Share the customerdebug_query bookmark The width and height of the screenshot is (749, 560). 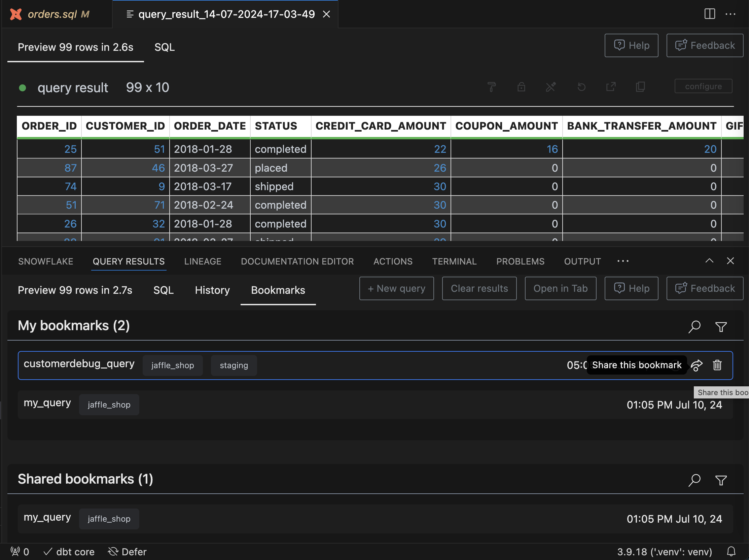(x=697, y=365)
